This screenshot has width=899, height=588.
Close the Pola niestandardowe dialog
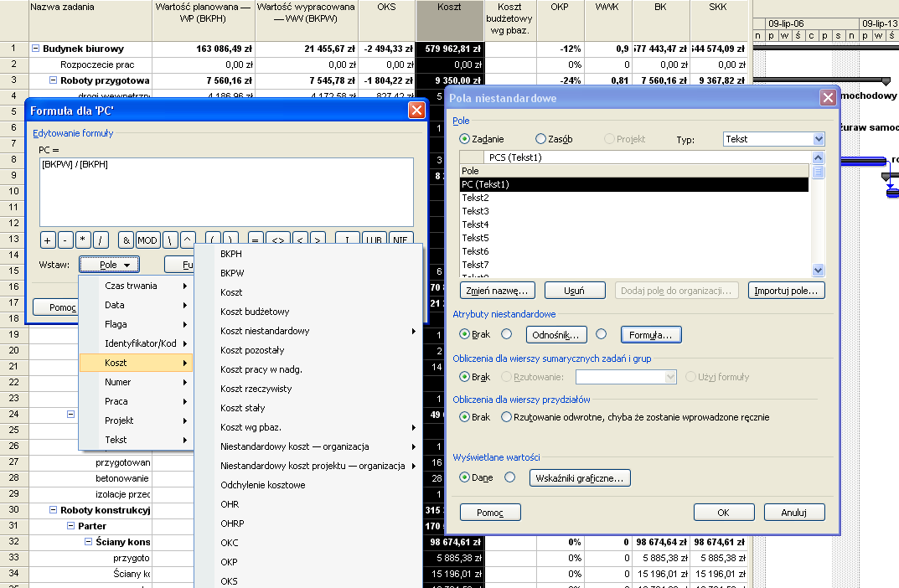pos(828,97)
